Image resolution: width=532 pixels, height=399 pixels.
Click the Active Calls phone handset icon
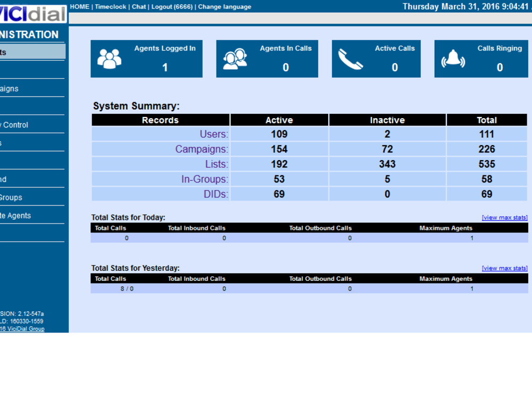click(x=351, y=59)
